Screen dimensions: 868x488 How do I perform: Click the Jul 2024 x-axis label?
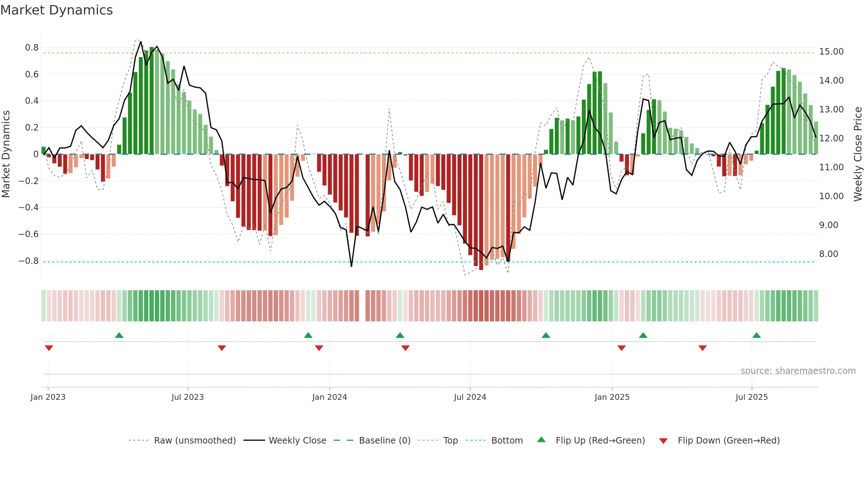[x=470, y=397]
